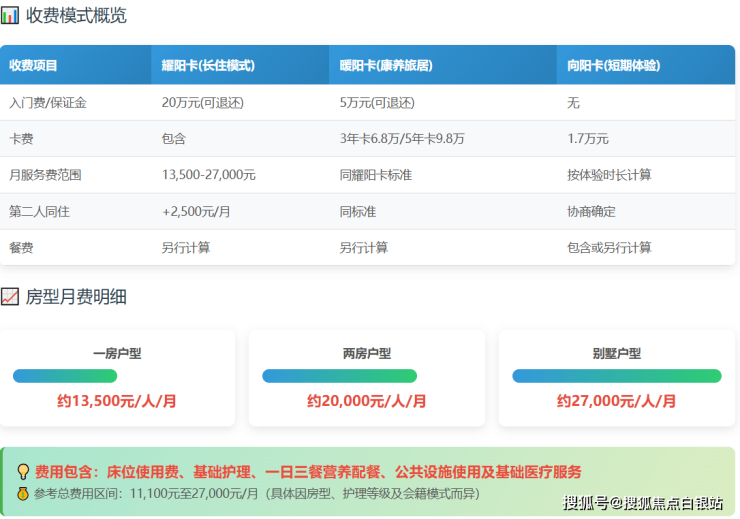Click the line chart icon beside 房型月费明细
The height and width of the screenshot is (519, 740).
pyautogui.click(x=11, y=297)
